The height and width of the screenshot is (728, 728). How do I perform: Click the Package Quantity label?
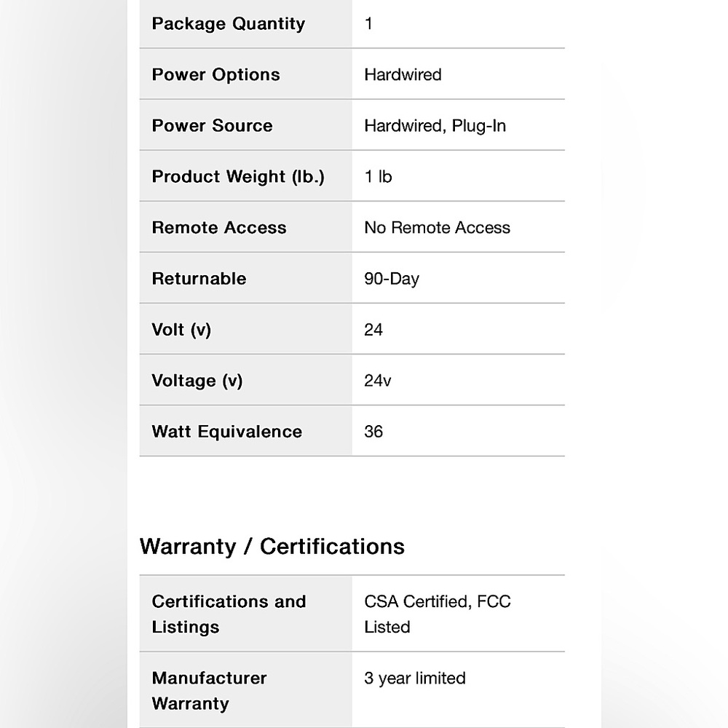(x=229, y=24)
